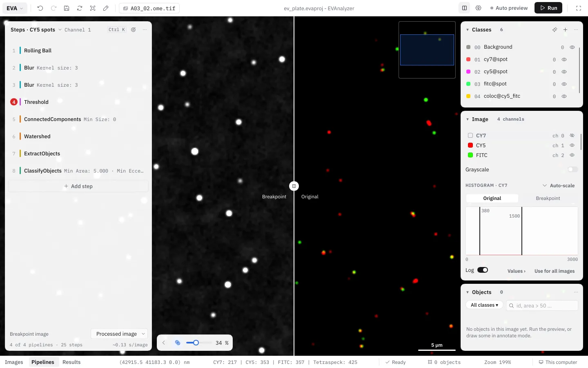Click the back arrow in zoom bar
The image size is (588, 368).
point(164,343)
